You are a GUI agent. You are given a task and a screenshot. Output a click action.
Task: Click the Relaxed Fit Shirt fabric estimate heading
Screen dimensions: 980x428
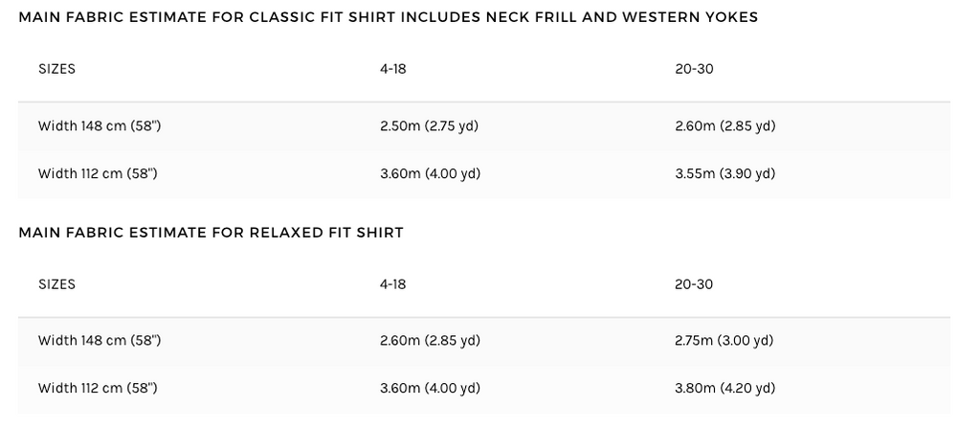211,233
